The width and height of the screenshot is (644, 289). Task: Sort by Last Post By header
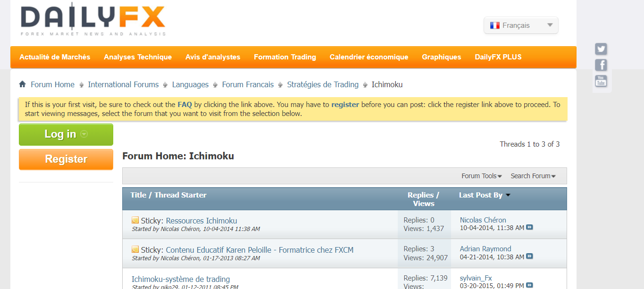(480, 195)
